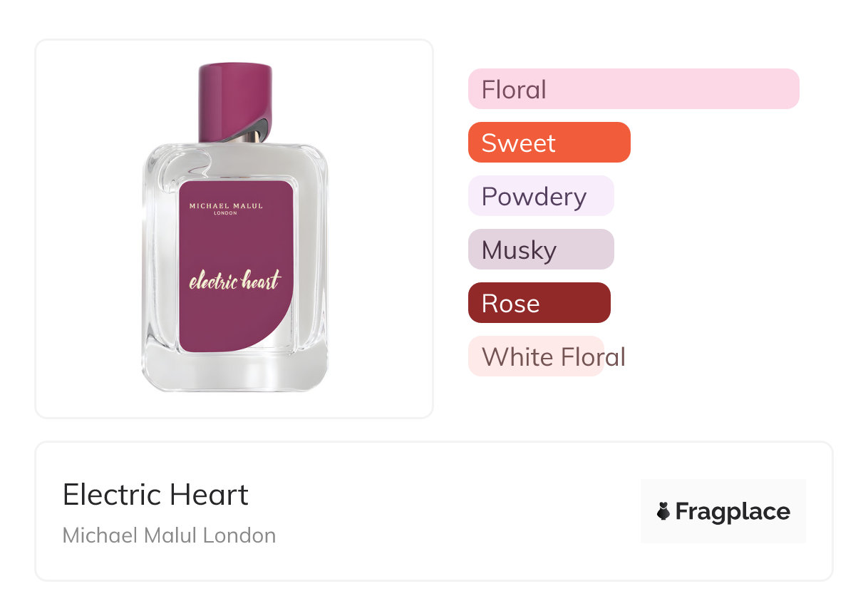This screenshot has width=868, height=616.
Task: Open the Electric Heart perfume title
Action: (155, 495)
